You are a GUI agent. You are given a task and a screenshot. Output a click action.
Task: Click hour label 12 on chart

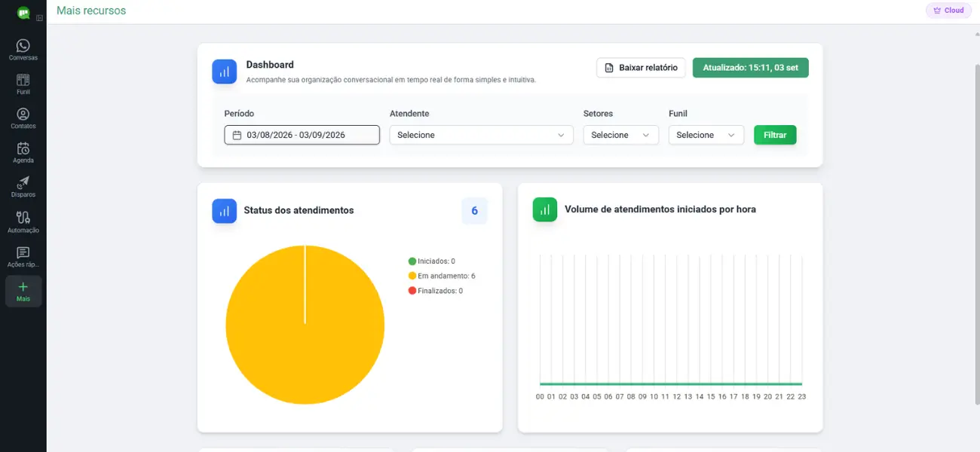click(677, 396)
